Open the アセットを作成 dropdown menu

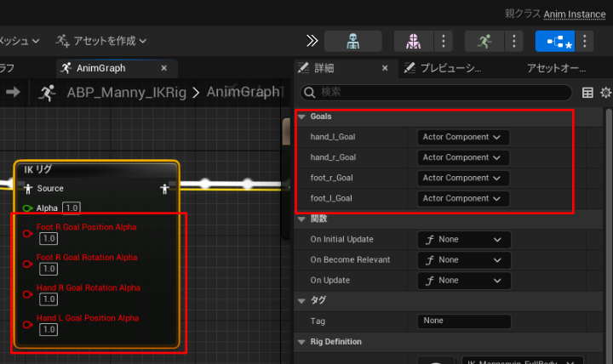(100, 41)
